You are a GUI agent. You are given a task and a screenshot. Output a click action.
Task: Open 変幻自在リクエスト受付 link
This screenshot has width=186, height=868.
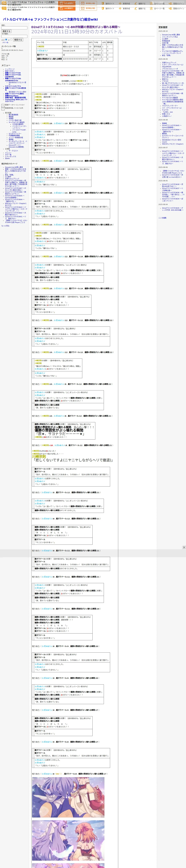(17, 92)
